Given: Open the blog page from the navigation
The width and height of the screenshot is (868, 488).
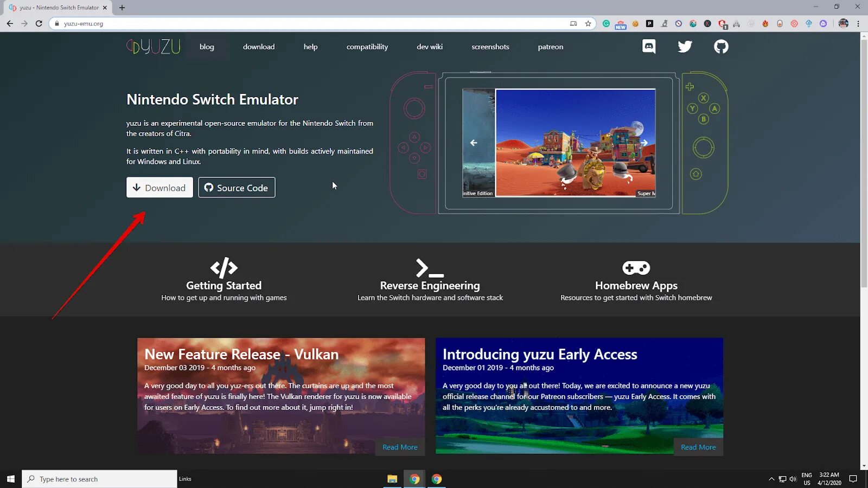Looking at the screenshot, I should click(x=207, y=47).
